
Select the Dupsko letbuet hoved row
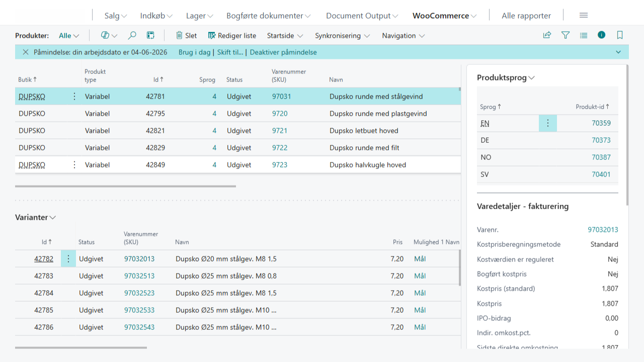[x=238, y=131]
